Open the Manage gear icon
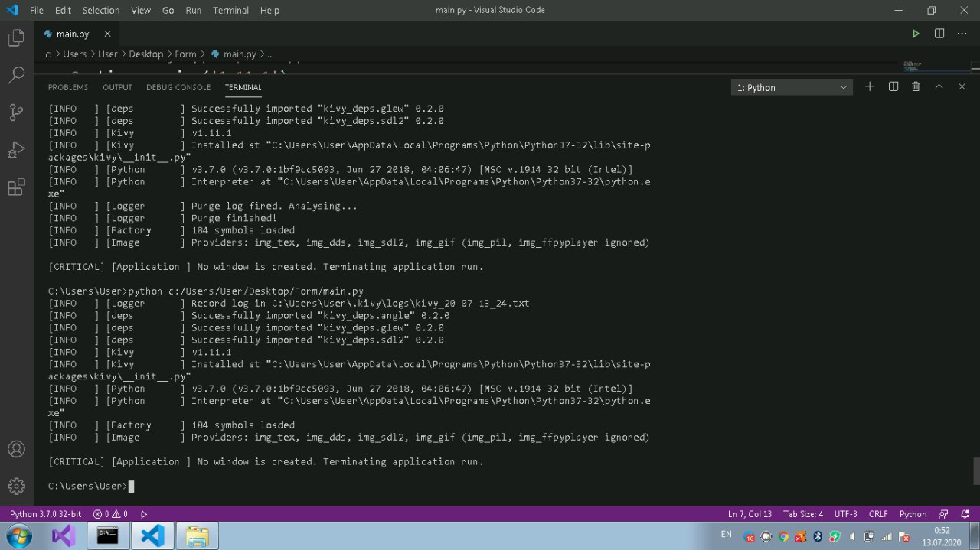 pyautogui.click(x=16, y=486)
